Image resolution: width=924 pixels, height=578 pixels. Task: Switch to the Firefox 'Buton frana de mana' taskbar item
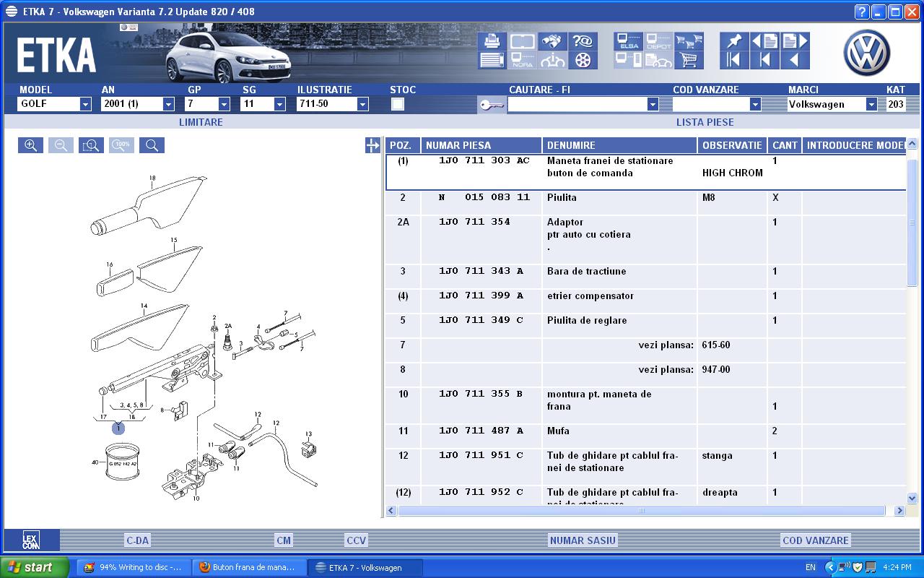point(250,567)
